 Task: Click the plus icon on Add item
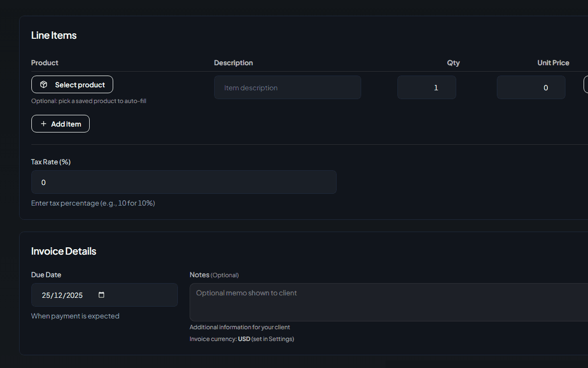pyautogui.click(x=44, y=123)
